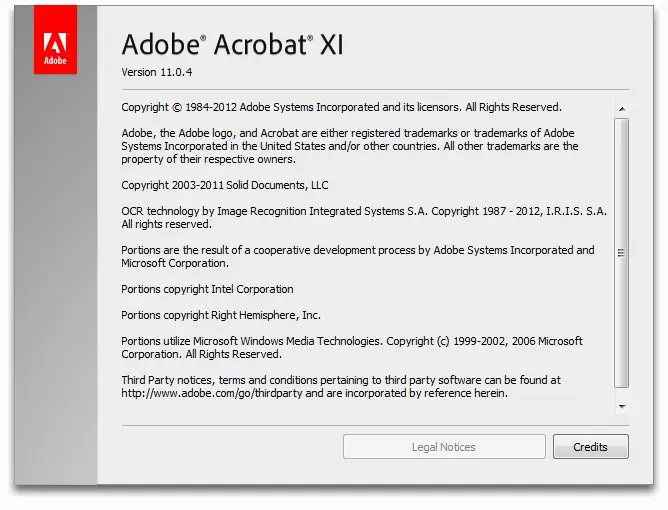Click the Adobe Acrobat XI title
668x510 pixels.
[232, 44]
